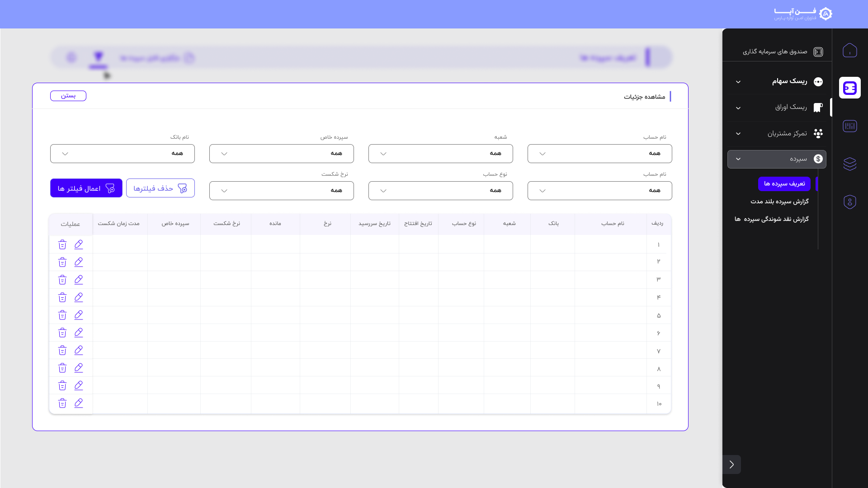This screenshot has height=488, width=868.
Task: Expand the ریسک اوراق menu
Action: click(777, 108)
